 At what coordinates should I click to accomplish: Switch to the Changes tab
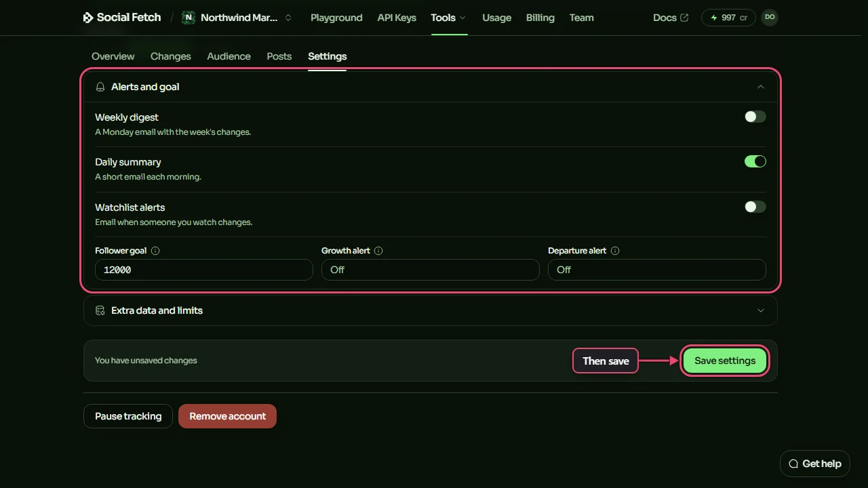click(171, 56)
